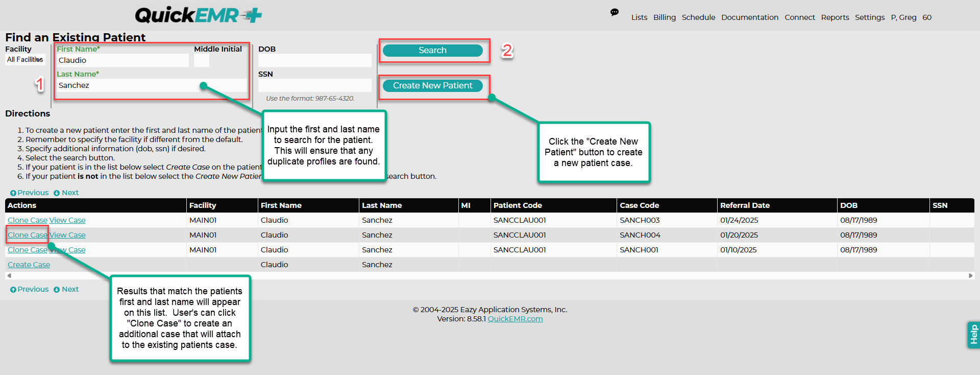Click the SSN input field
The image size is (980, 375).
click(x=315, y=85)
